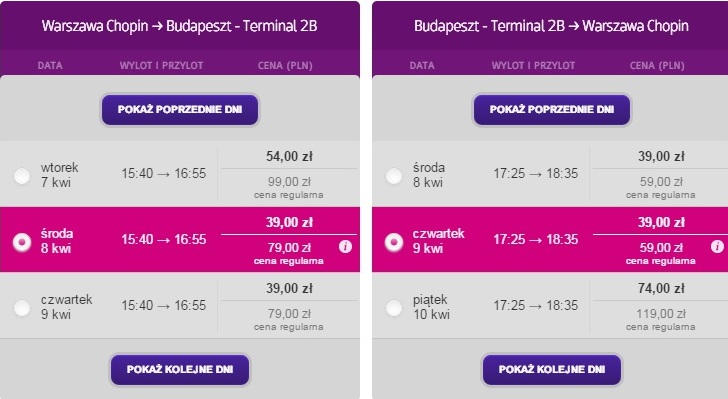The height and width of the screenshot is (399, 728).
Task: Click outbound CENA (PLN) column header
Action: pyautogui.click(x=285, y=65)
